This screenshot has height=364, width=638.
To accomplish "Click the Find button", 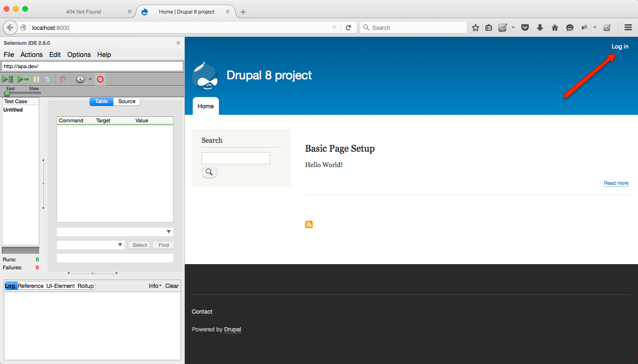I will pos(163,245).
